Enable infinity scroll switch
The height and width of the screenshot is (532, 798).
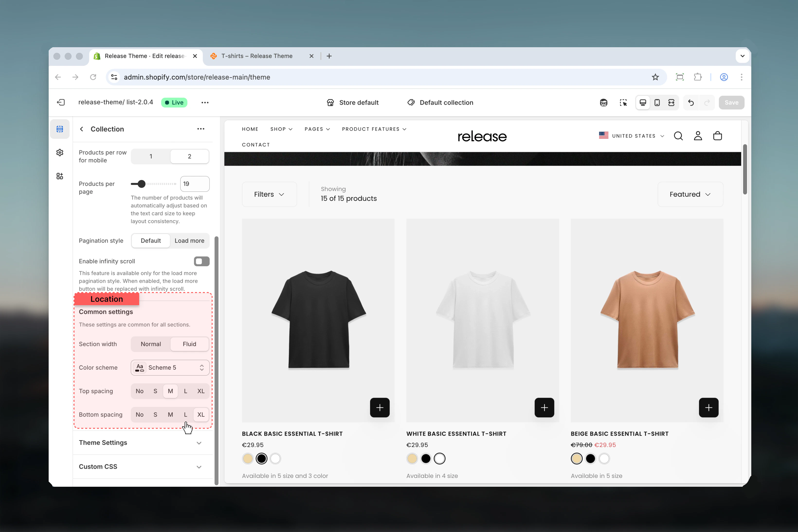pos(201,261)
